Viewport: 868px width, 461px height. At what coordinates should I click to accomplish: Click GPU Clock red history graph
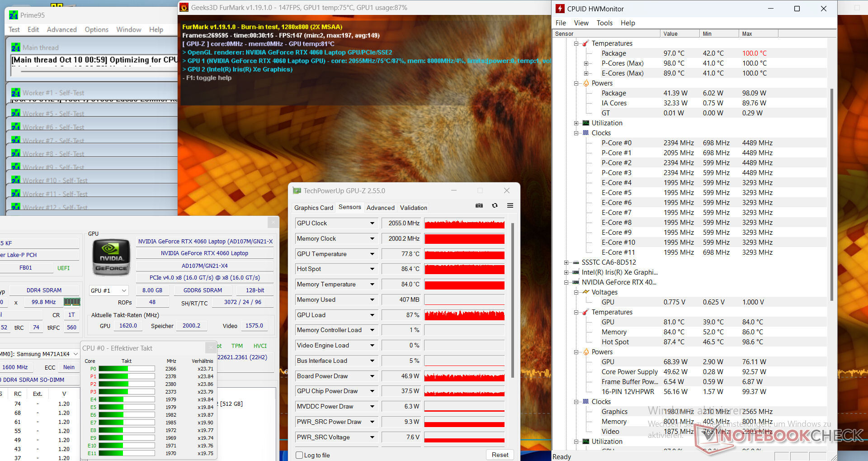464,223
